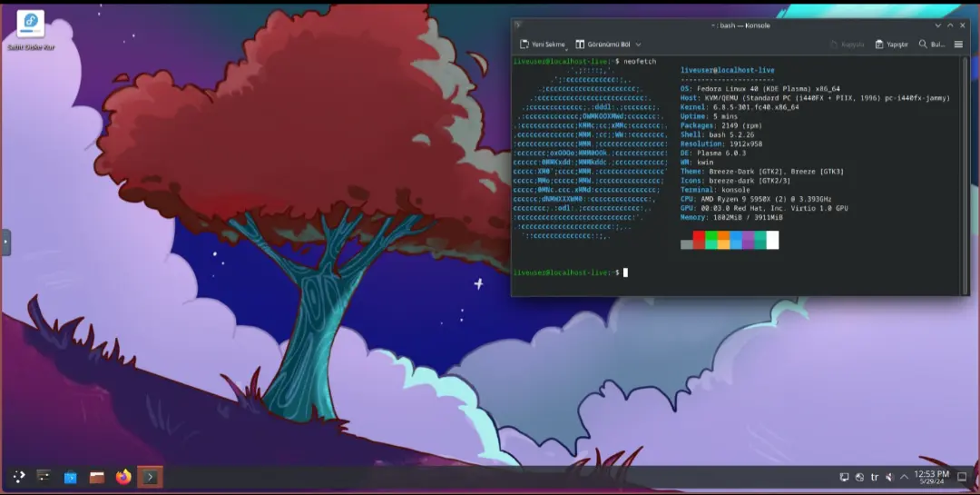The width and height of the screenshot is (980, 495).
Task: Click the 'Kernel: 6.8.5-301.fc40.x86_64' line
Action: tap(740, 107)
